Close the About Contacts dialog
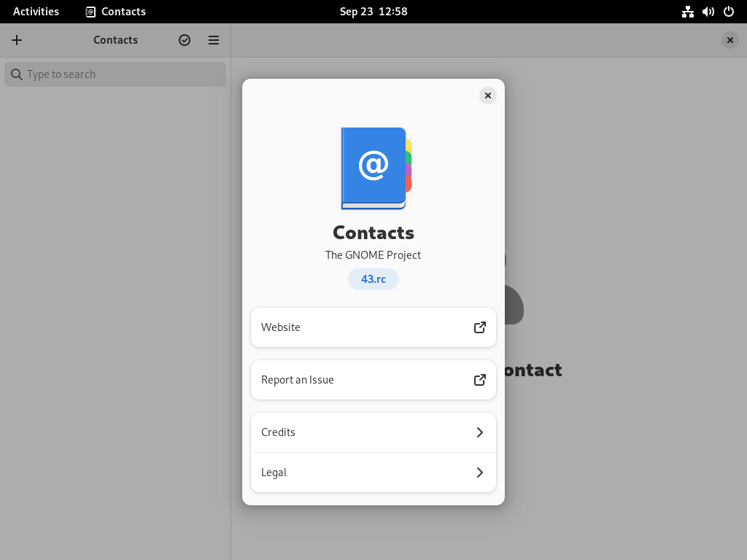This screenshot has height=560, width=747. 487,96
